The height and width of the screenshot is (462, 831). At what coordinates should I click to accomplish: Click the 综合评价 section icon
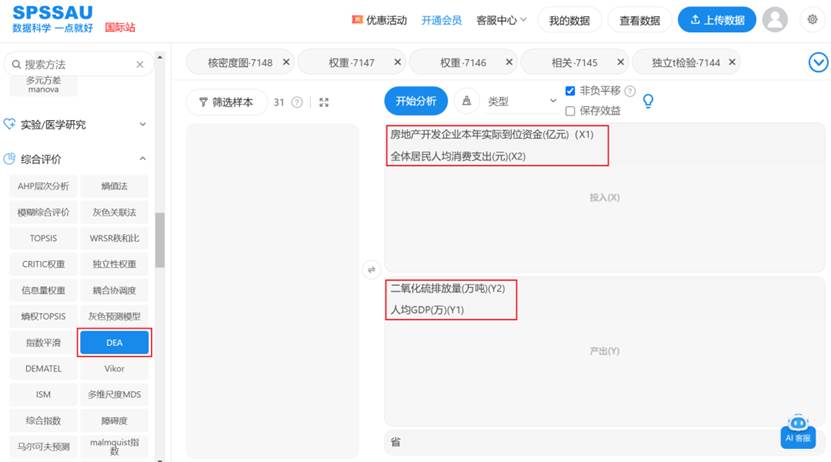pos(10,158)
